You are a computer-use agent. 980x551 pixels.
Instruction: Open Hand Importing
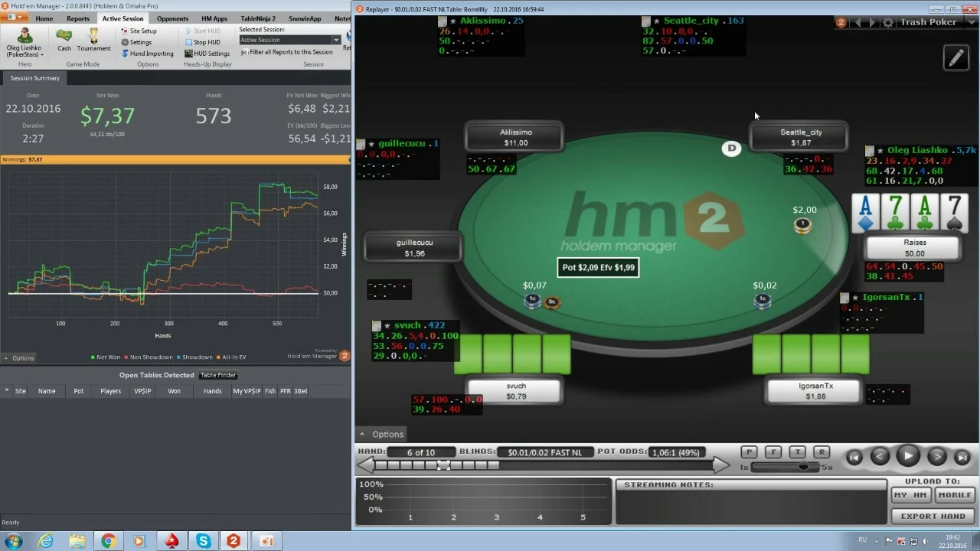[x=147, y=54]
